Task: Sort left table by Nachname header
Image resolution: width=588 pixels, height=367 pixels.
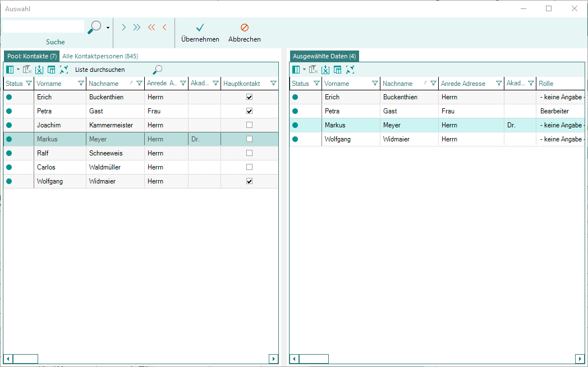Action: 103,84
